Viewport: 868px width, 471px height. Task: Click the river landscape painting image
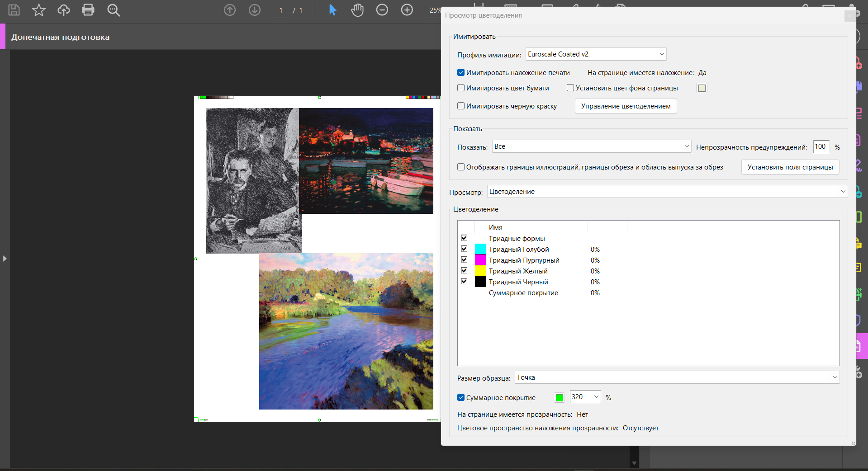coord(346,331)
